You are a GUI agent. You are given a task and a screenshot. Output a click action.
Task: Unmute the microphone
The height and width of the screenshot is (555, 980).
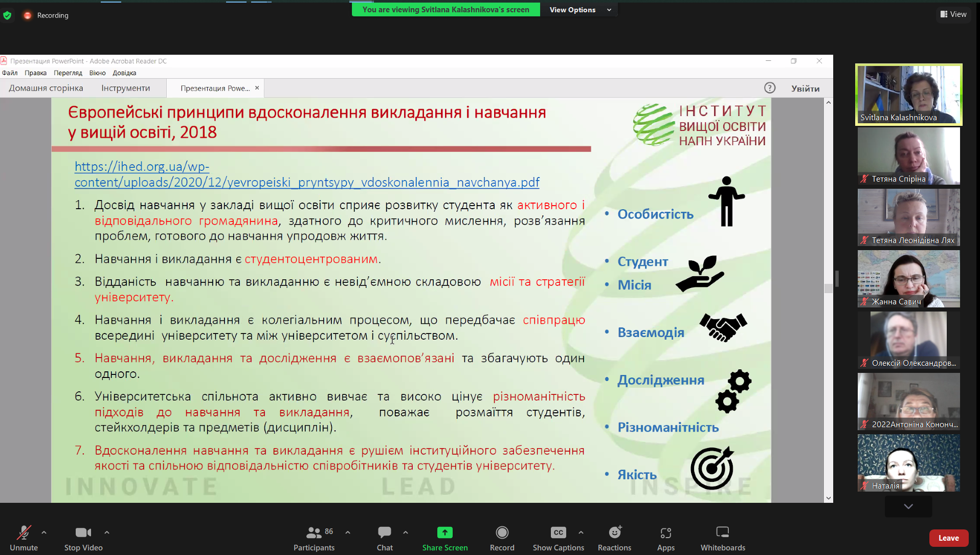coord(24,533)
